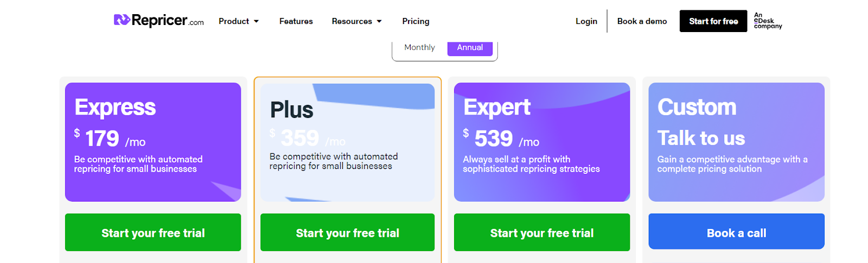The width and height of the screenshot is (868, 263).
Task: Select the Expert plan header card
Action: click(x=542, y=142)
